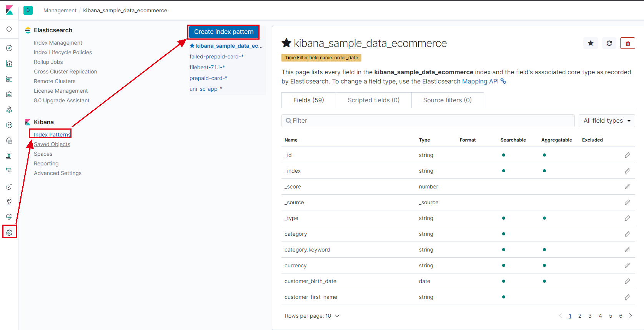Open All field types dropdown
This screenshot has width=644, height=330.
(x=607, y=121)
